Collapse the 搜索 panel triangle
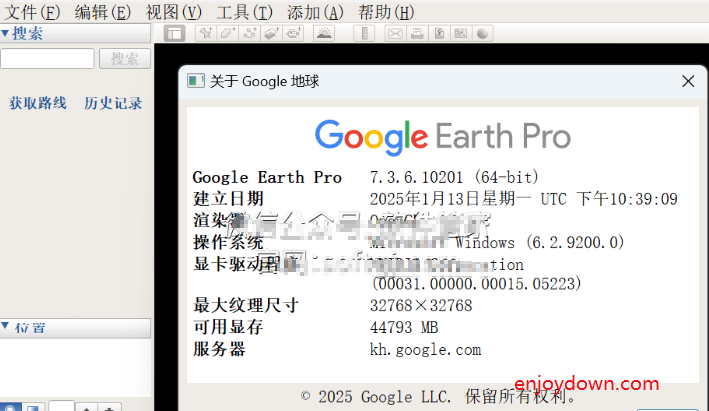Image resolution: width=709 pixels, height=411 pixels. click(x=5, y=33)
